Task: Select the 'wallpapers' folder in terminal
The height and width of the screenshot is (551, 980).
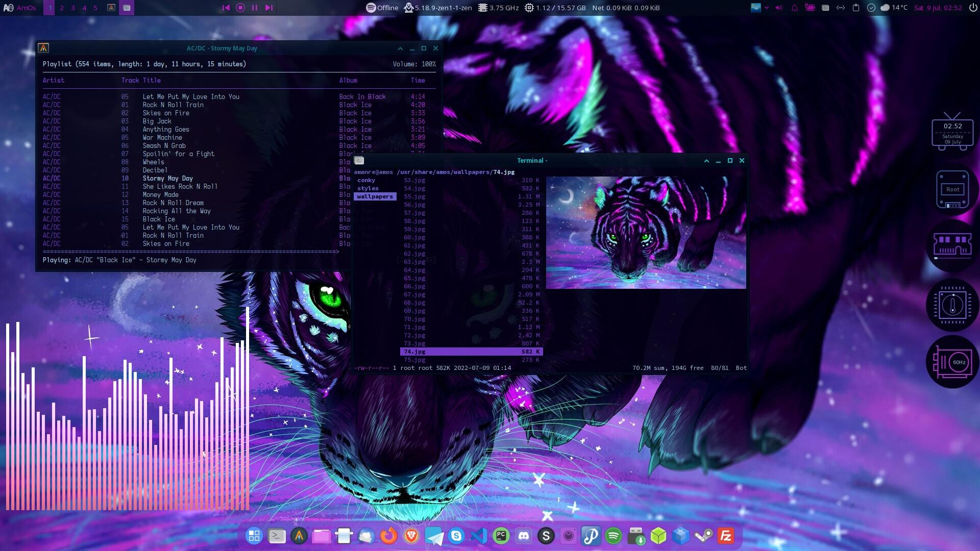Action: tap(375, 196)
